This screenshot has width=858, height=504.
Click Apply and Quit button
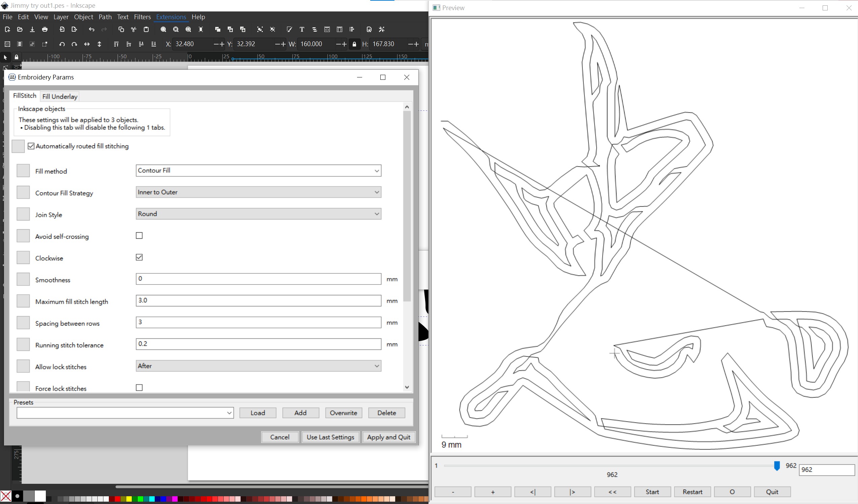click(389, 436)
